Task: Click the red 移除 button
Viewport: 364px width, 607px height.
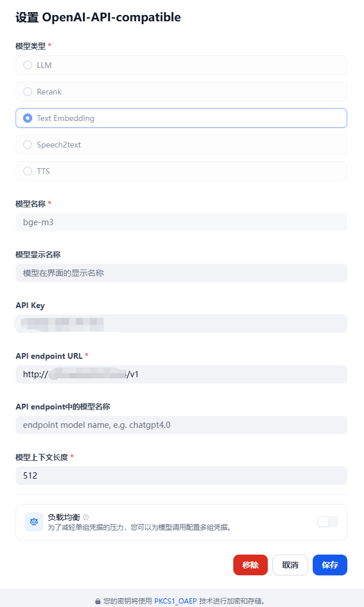Action: pyautogui.click(x=251, y=565)
